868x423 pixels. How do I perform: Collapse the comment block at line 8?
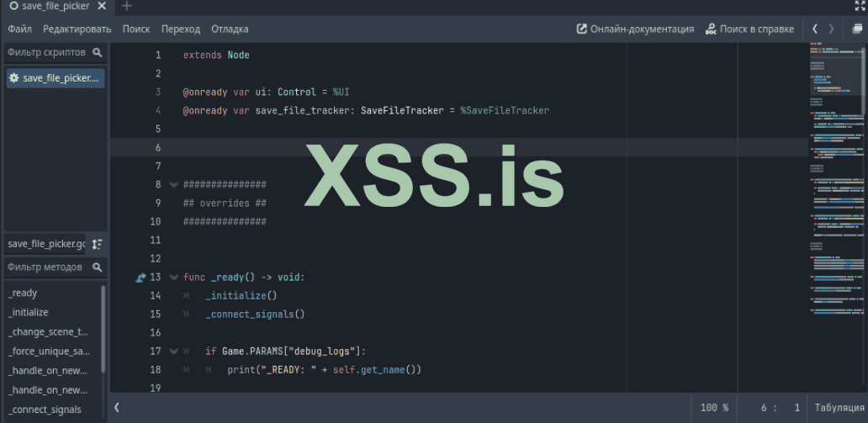pos(174,184)
